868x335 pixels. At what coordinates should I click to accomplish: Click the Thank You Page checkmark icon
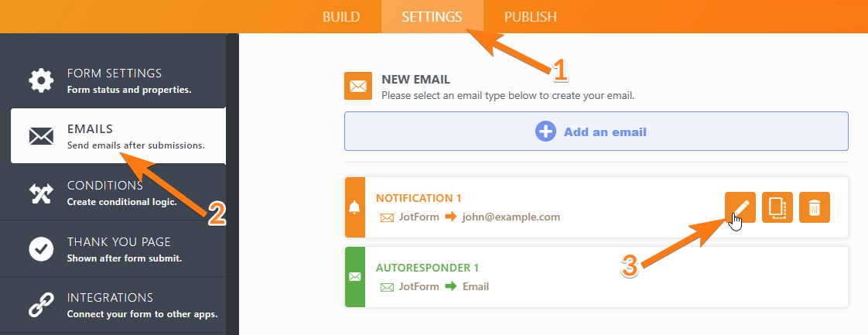[x=40, y=248]
